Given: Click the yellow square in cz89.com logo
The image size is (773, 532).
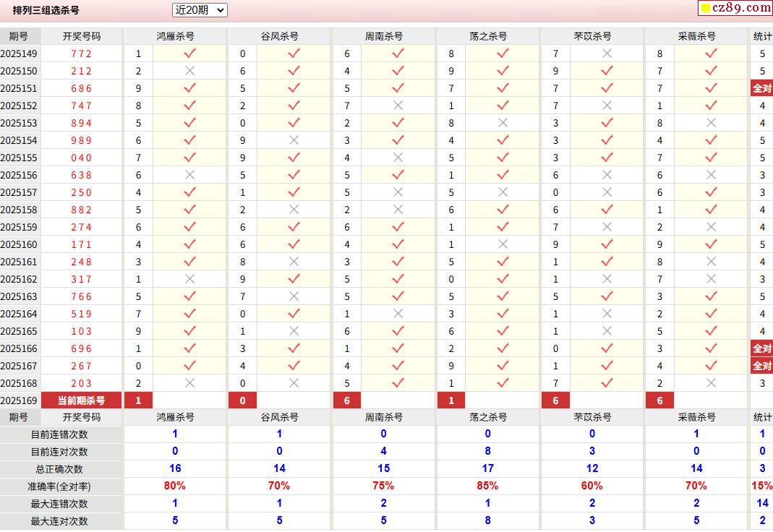Looking at the screenshot, I should (706, 7).
